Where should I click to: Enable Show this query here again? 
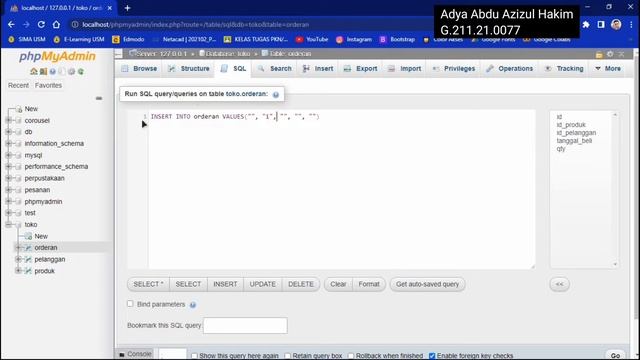pyautogui.click(x=194, y=356)
